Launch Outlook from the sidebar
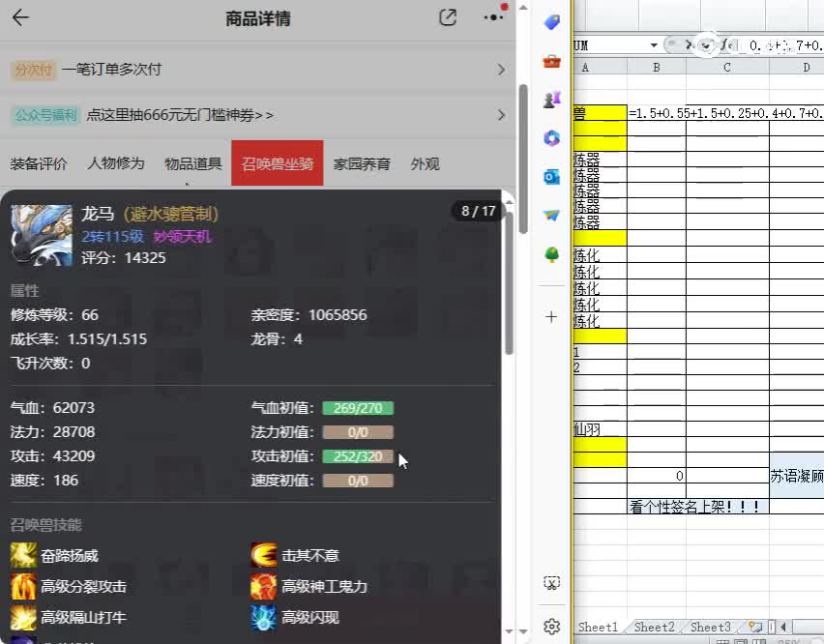Screen dimensions: 824x644 (x=551, y=177)
